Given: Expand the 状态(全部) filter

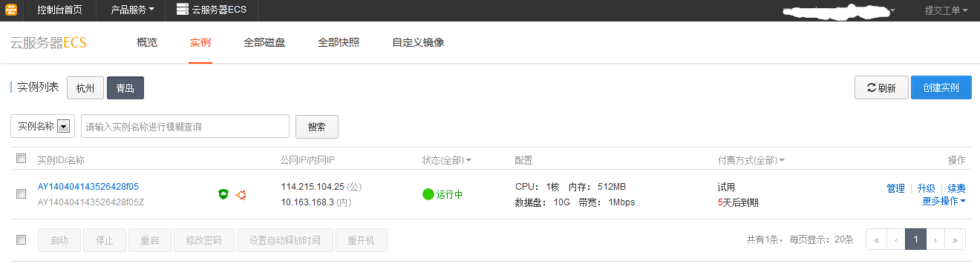Looking at the screenshot, I should coord(447,160).
